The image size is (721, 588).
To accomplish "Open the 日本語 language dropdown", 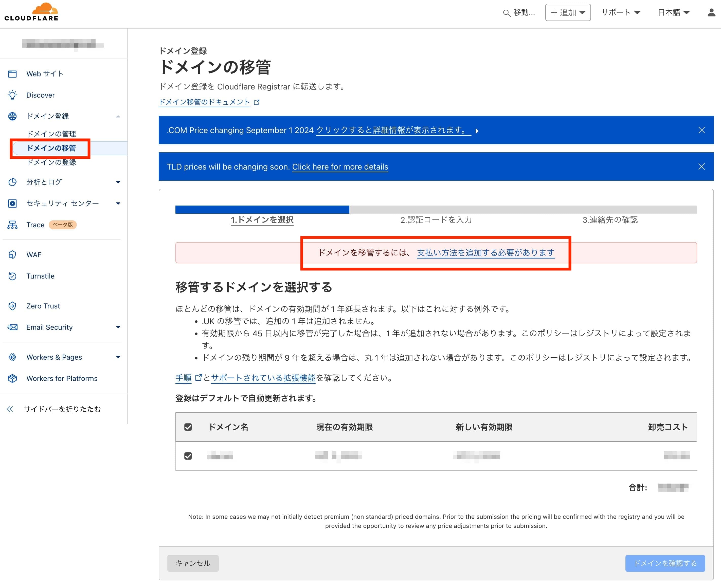I will pyautogui.click(x=674, y=12).
